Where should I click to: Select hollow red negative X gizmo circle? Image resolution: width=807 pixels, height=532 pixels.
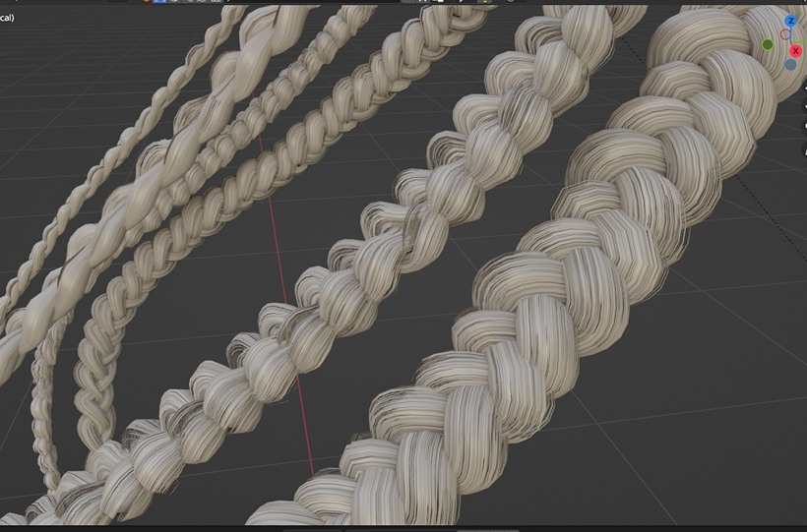tap(785, 34)
